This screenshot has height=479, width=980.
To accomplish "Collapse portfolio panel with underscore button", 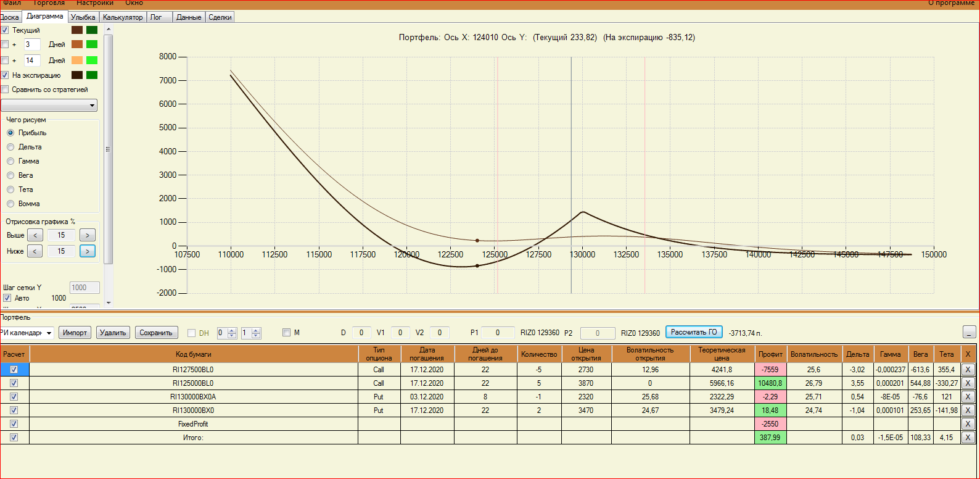I will [x=969, y=333].
